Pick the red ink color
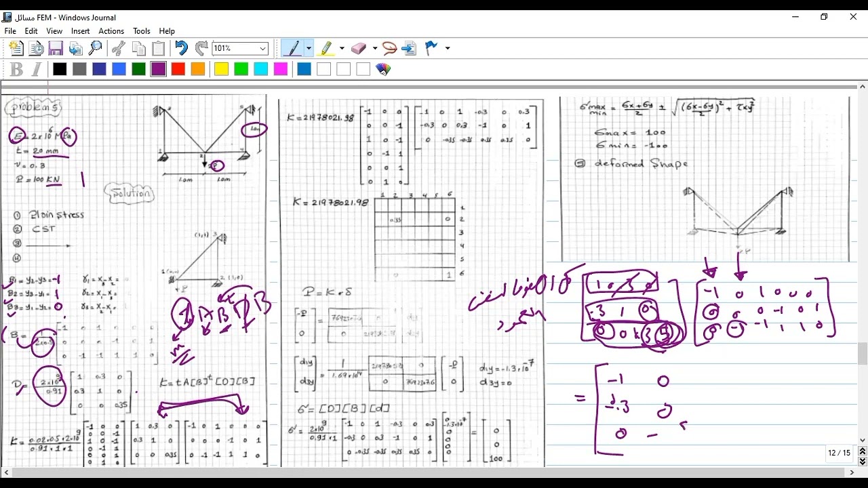868x488 pixels. click(x=178, y=69)
